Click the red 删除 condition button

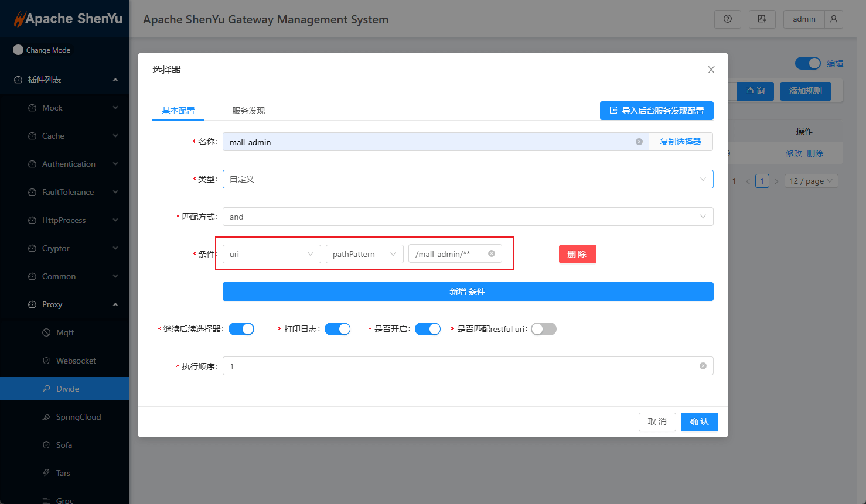tap(577, 254)
